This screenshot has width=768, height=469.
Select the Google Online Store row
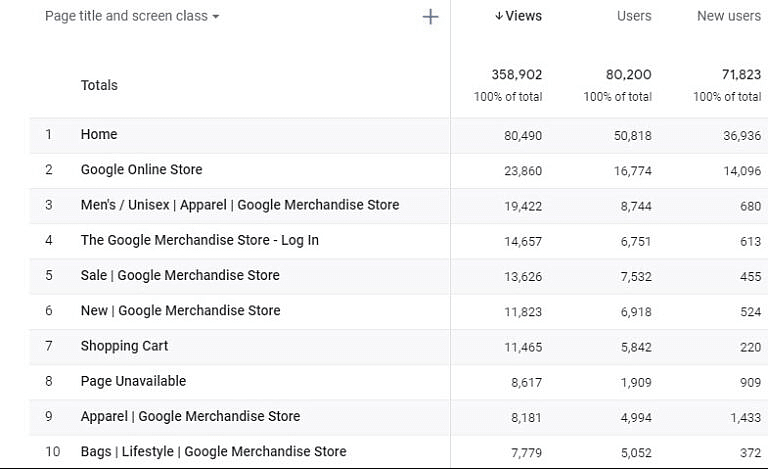pyautogui.click(x=141, y=170)
